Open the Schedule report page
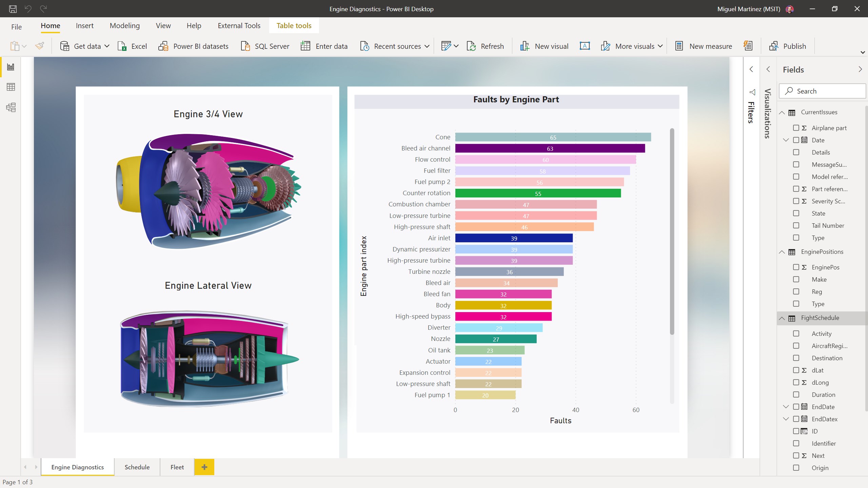This screenshot has height=488, width=868. [x=137, y=467]
